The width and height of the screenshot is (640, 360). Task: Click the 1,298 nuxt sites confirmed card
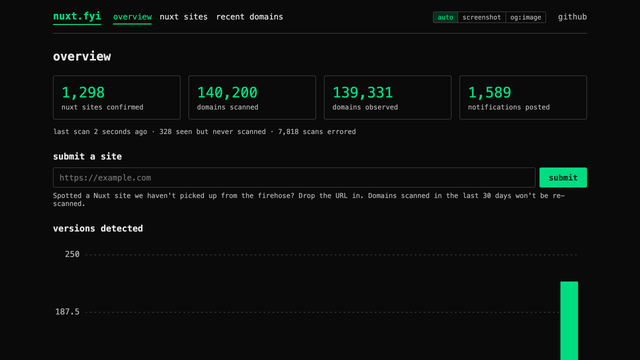(x=117, y=98)
